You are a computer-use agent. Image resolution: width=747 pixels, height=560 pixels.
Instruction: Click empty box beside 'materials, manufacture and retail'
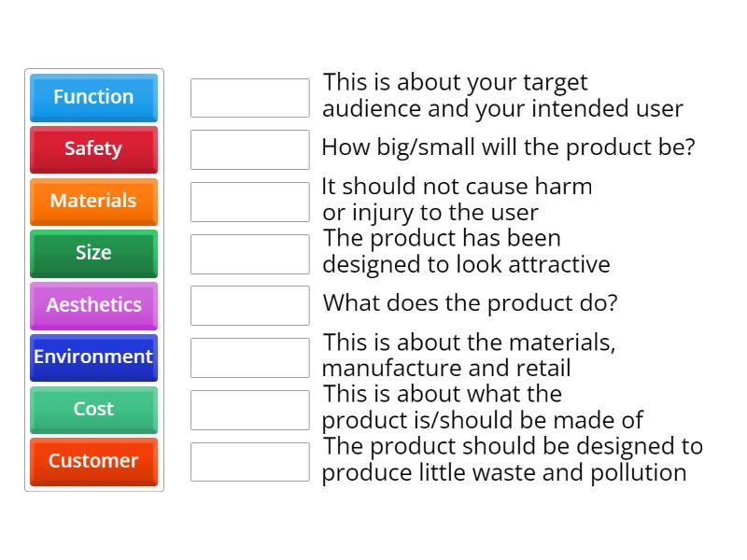coord(249,357)
